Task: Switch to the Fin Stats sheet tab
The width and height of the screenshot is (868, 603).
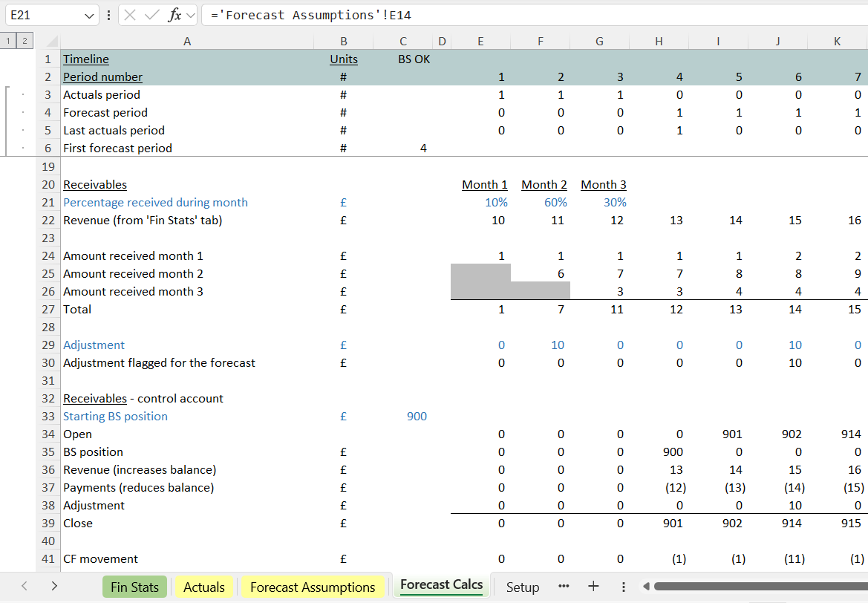Action: (134, 587)
